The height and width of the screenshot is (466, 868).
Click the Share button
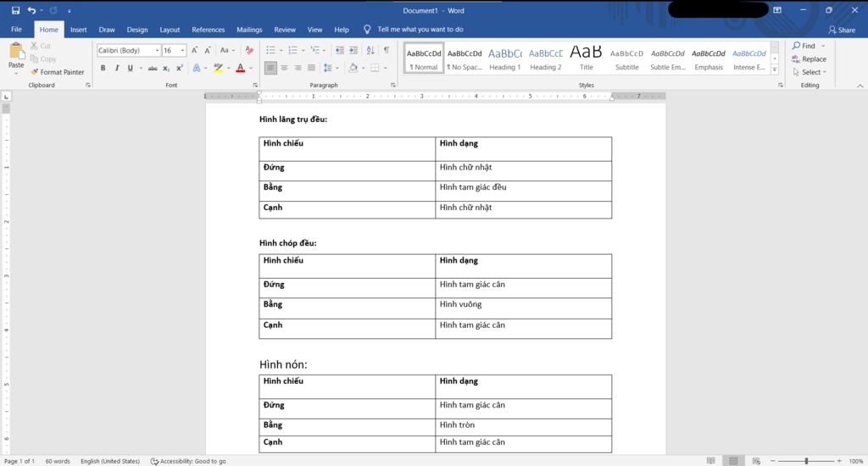842,30
